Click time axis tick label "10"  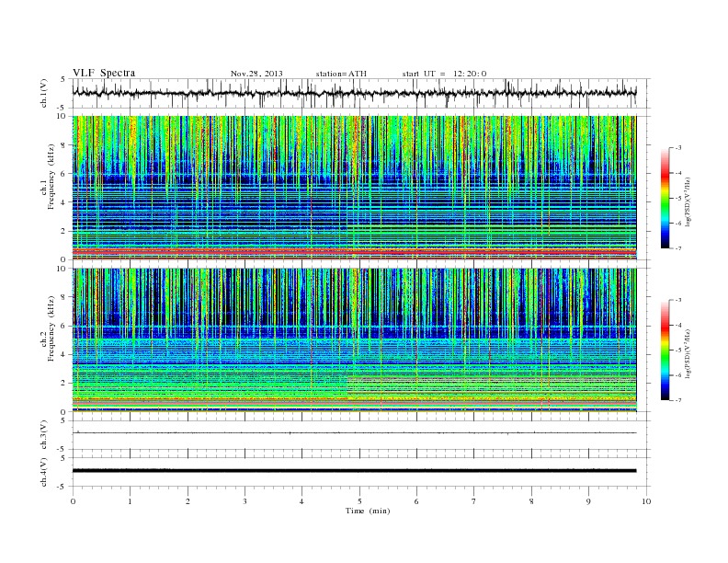click(646, 501)
